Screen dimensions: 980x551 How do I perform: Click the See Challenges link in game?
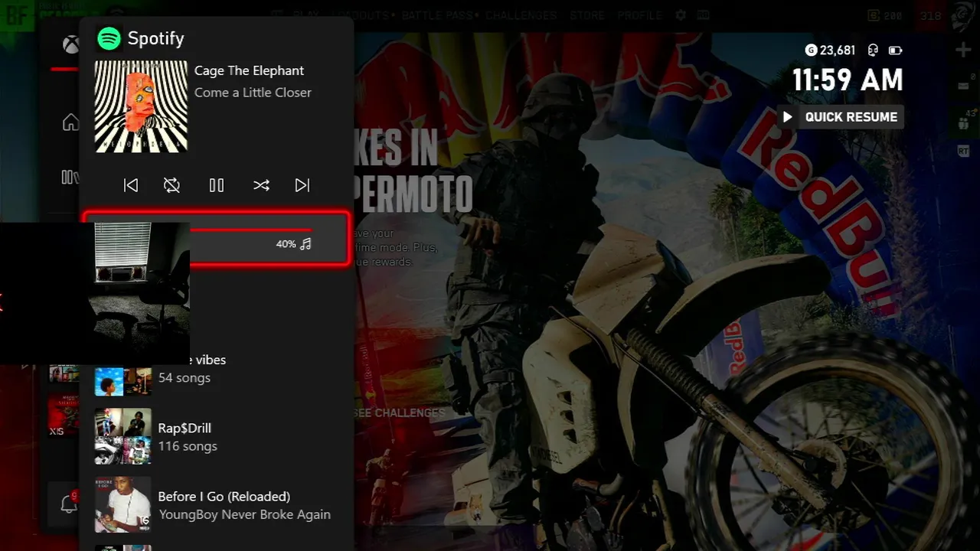click(x=400, y=412)
